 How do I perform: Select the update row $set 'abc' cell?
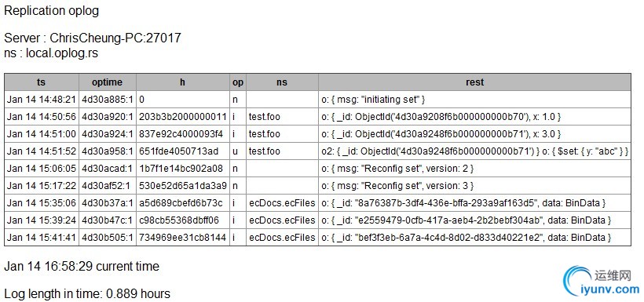tap(474, 151)
